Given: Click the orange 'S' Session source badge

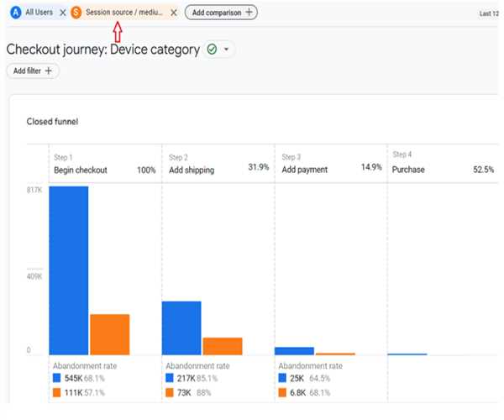Looking at the screenshot, I should coord(76,13).
